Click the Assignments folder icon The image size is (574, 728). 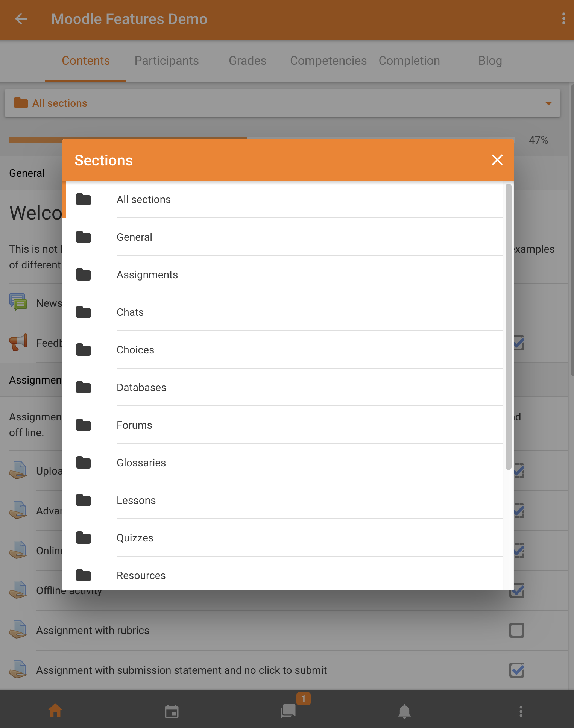pos(84,275)
